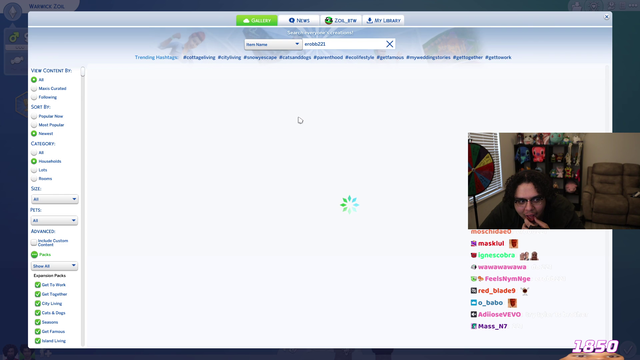This screenshot has width=640, height=360.
Task: Uncheck Seasons pack
Action: click(38, 322)
